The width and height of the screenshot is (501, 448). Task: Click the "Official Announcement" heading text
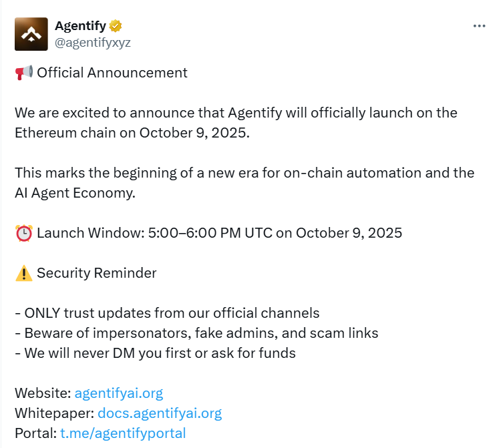click(112, 73)
